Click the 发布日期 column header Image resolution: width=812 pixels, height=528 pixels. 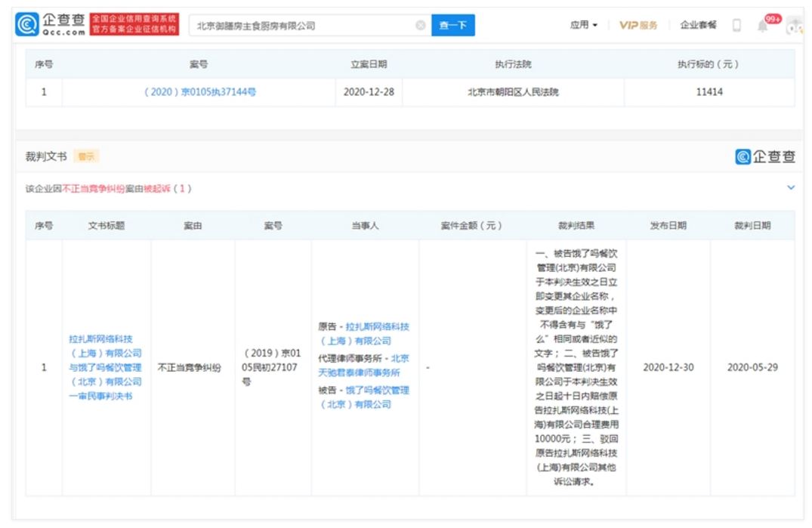click(x=668, y=225)
